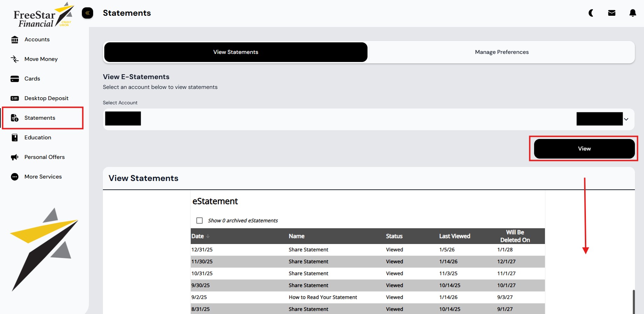Open the 12/31/25 Share Statement

tap(308, 250)
